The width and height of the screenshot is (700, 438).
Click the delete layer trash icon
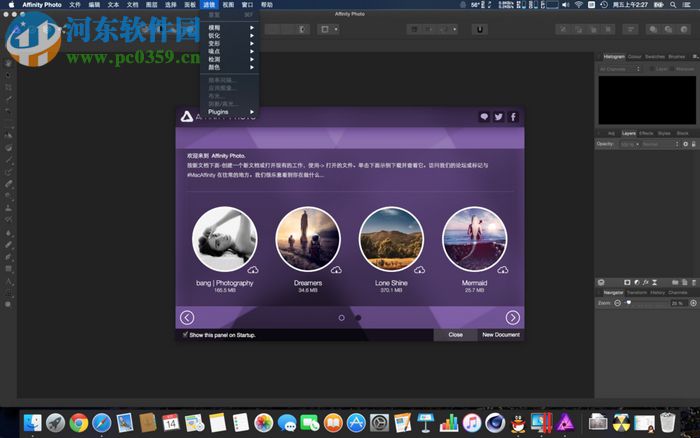coord(693,282)
